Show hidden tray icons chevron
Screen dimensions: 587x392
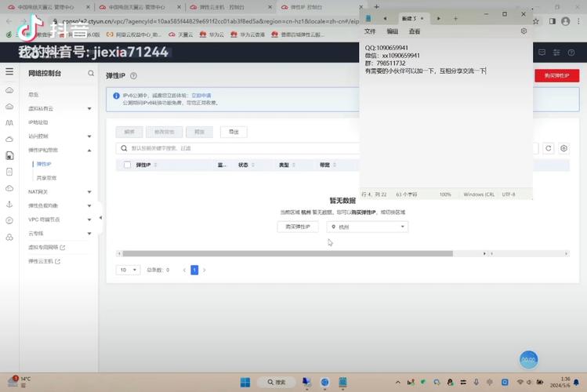coord(397,383)
